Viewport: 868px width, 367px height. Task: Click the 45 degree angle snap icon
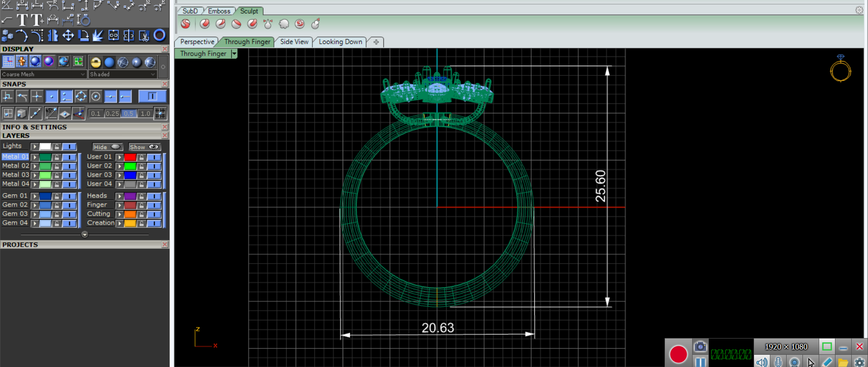pyautogui.click(x=51, y=113)
